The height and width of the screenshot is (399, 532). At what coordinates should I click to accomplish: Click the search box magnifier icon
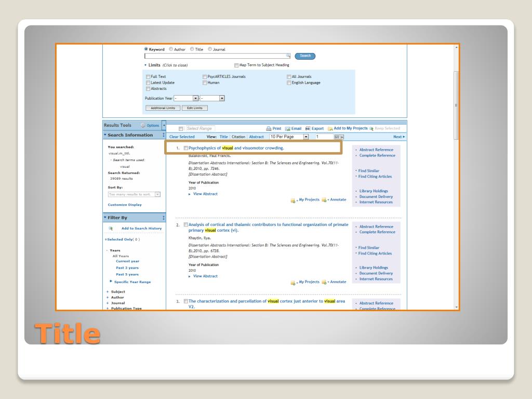288,56
